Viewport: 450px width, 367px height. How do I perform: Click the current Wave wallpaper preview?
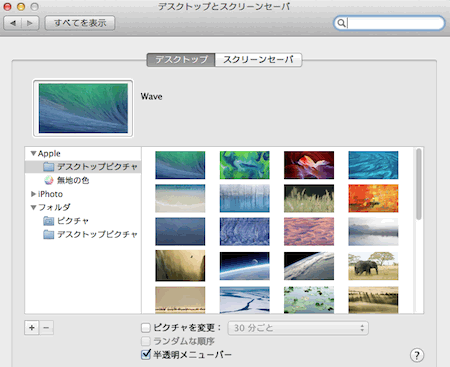83,108
